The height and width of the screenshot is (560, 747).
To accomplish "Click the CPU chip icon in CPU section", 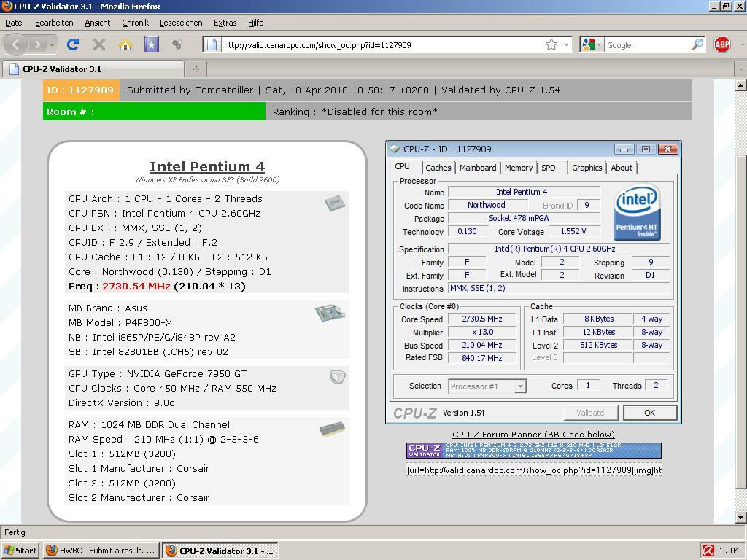I will tap(335, 203).
